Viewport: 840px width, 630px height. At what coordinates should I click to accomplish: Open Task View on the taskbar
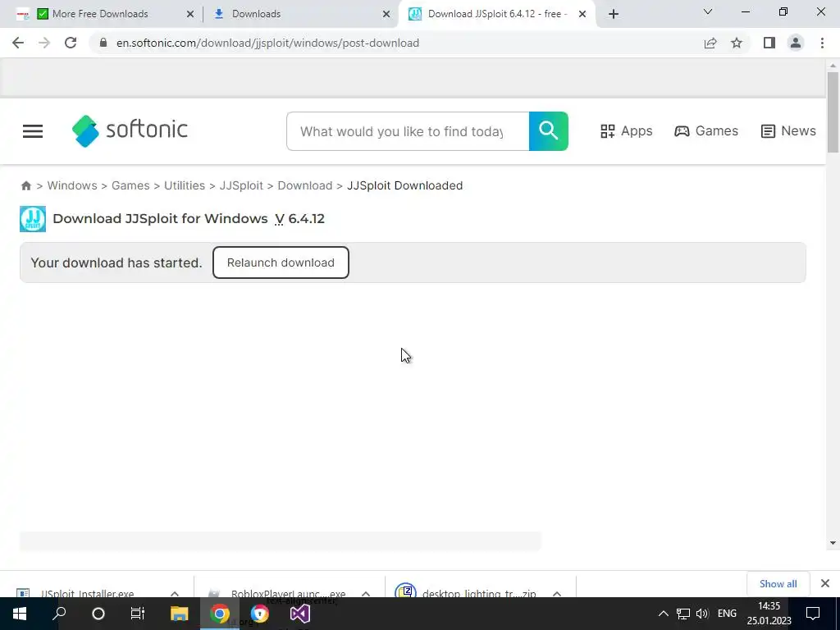click(138, 614)
